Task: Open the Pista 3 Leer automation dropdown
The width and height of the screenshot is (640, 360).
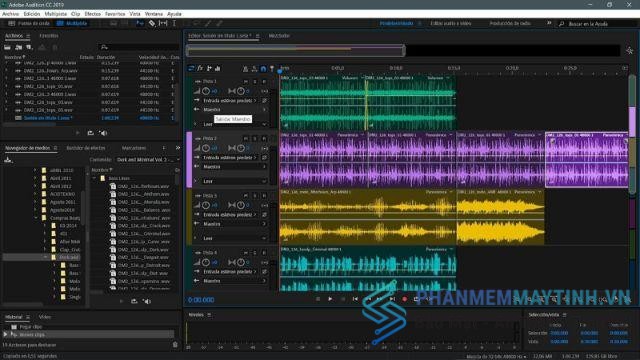Action: [235, 238]
